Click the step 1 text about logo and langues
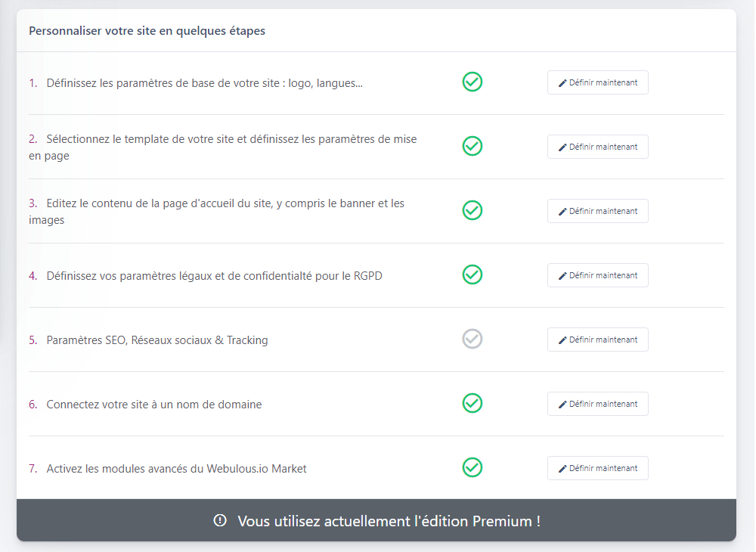756x552 pixels. pyautogui.click(x=204, y=83)
